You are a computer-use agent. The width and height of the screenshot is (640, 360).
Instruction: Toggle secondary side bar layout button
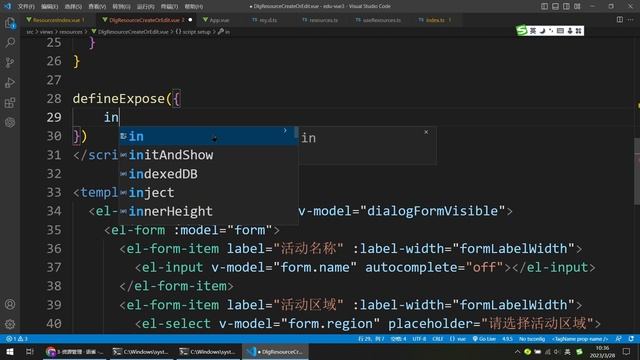[566, 6]
